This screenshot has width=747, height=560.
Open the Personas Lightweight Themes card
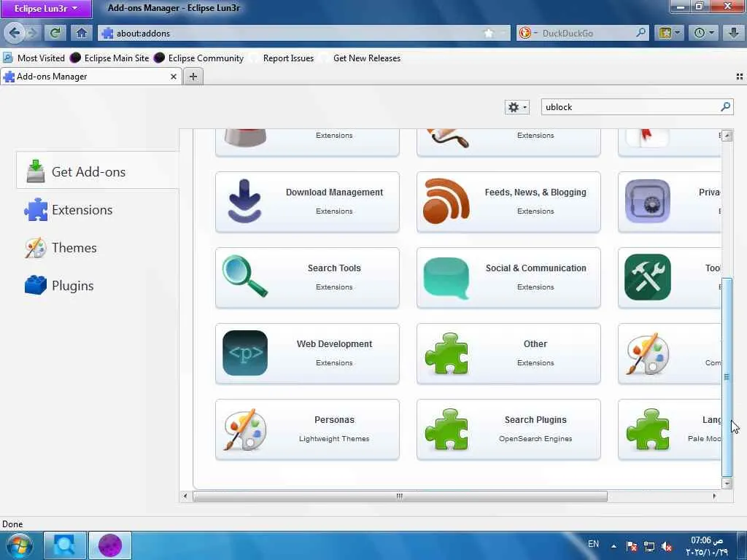tap(307, 429)
